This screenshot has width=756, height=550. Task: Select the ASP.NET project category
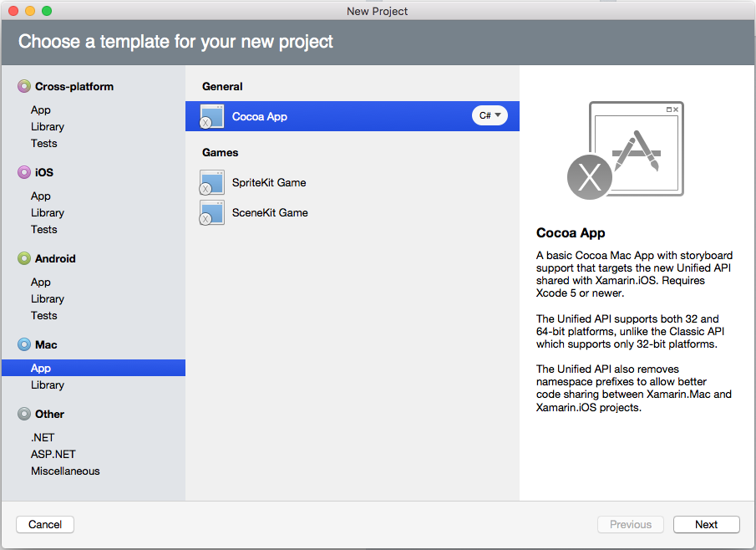coord(53,454)
